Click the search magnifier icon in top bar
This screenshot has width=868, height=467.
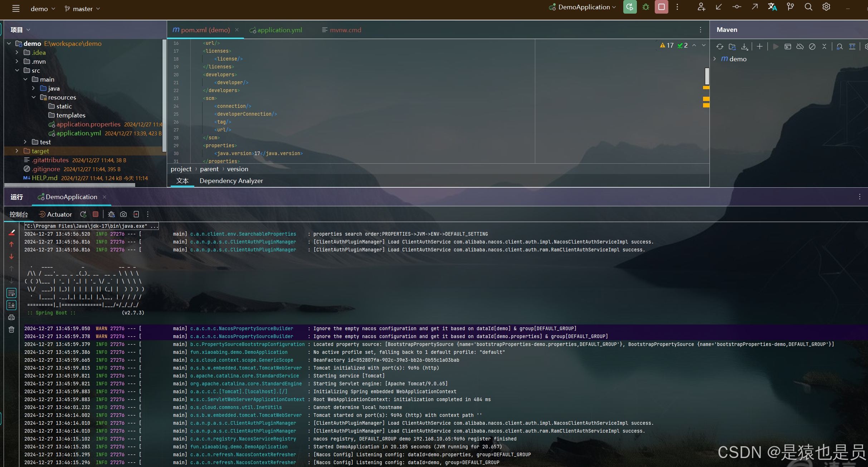click(808, 7)
